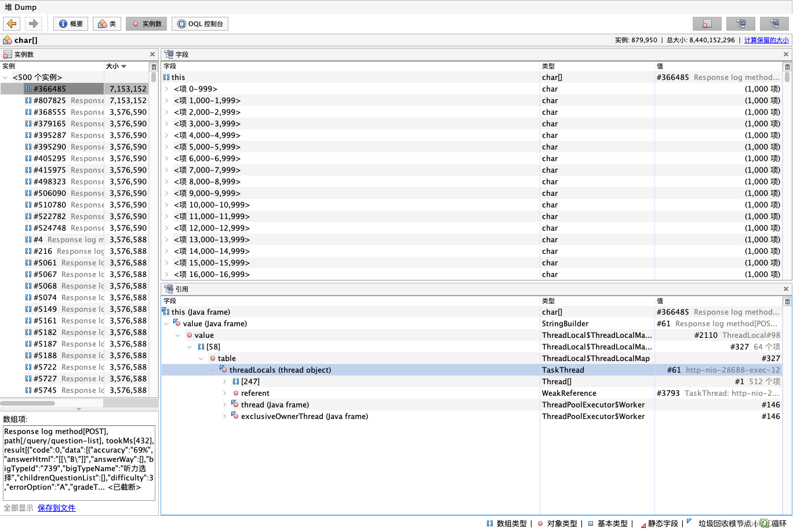Expand the [247] reference node

coord(225,382)
